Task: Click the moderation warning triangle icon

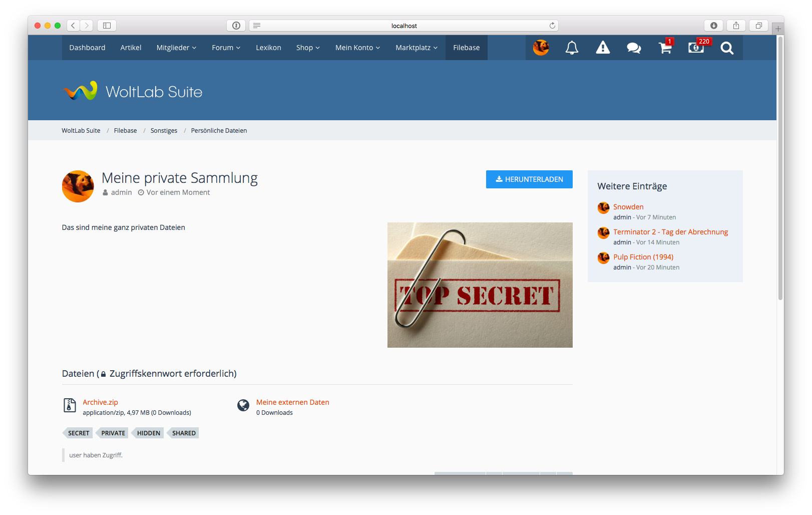Action: point(603,48)
